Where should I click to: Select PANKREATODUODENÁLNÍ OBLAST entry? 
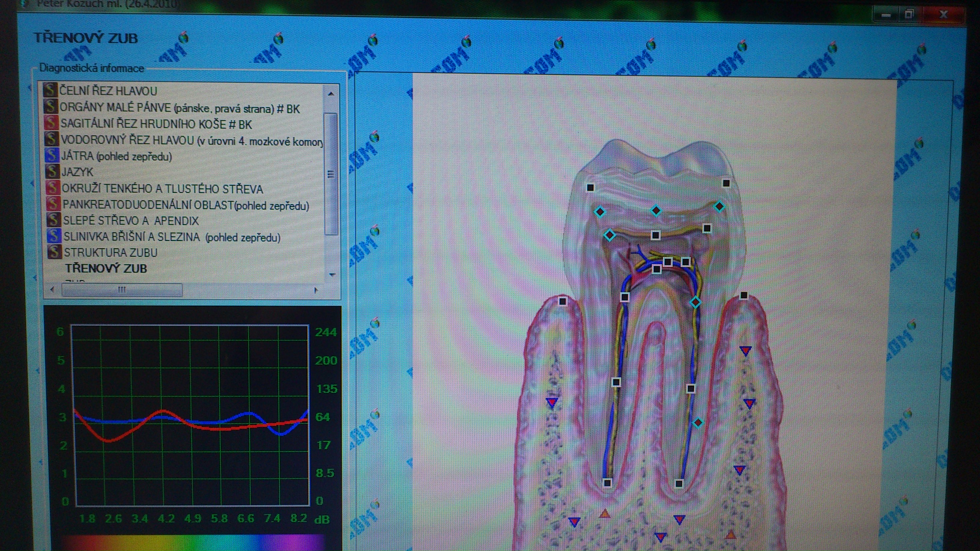click(x=186, y=205)
